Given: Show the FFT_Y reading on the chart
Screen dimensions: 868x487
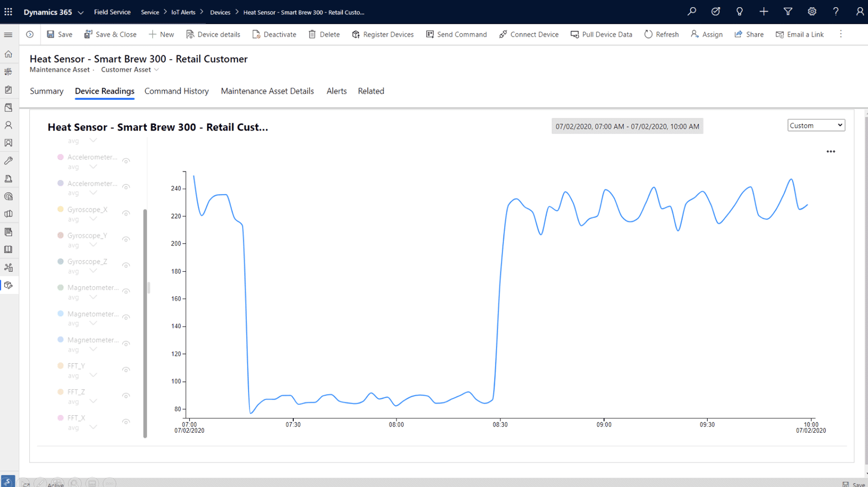Looking at the screenshot, I should coord(126,369).
